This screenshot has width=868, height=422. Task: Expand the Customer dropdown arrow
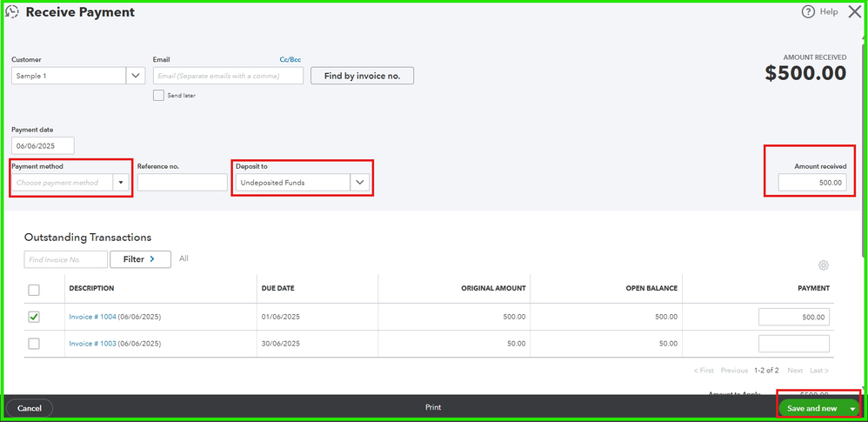[x=136, y=76]
